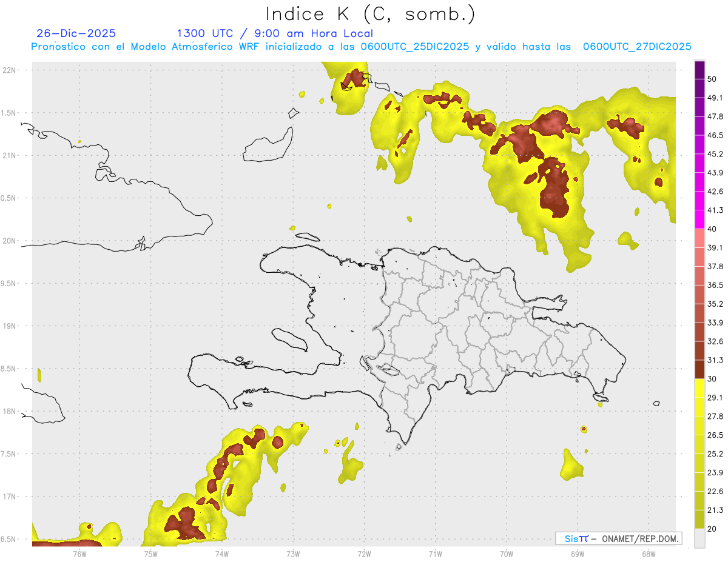Select the "71W" longitude label
Screen dimensions: 728x562
(435, 554)
